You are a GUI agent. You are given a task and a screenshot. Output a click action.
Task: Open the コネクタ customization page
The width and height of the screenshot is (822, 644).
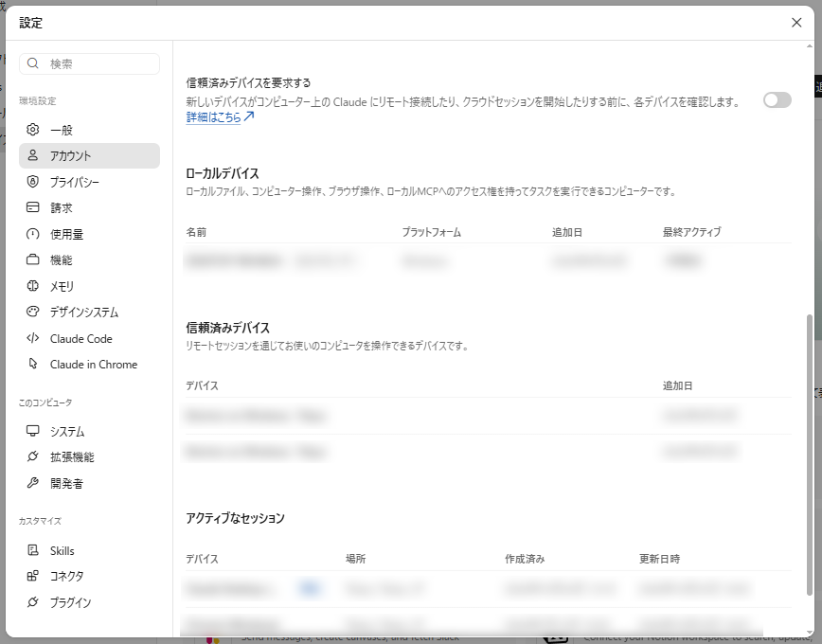(x=89, y=577)
